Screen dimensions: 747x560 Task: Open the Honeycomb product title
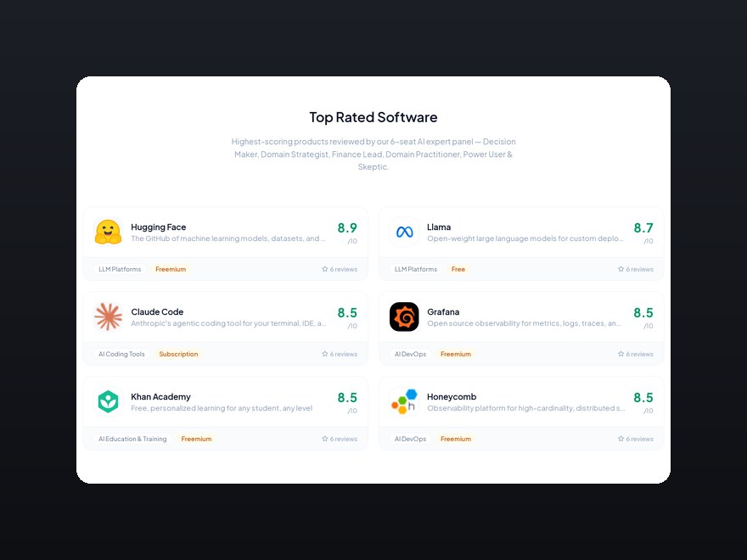point(452,397)
